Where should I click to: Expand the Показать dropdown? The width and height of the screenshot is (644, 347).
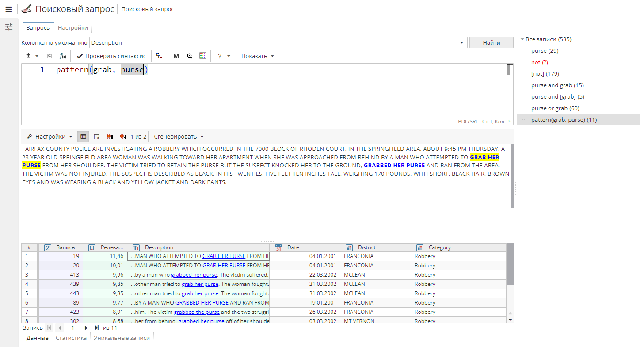(258, 56)
